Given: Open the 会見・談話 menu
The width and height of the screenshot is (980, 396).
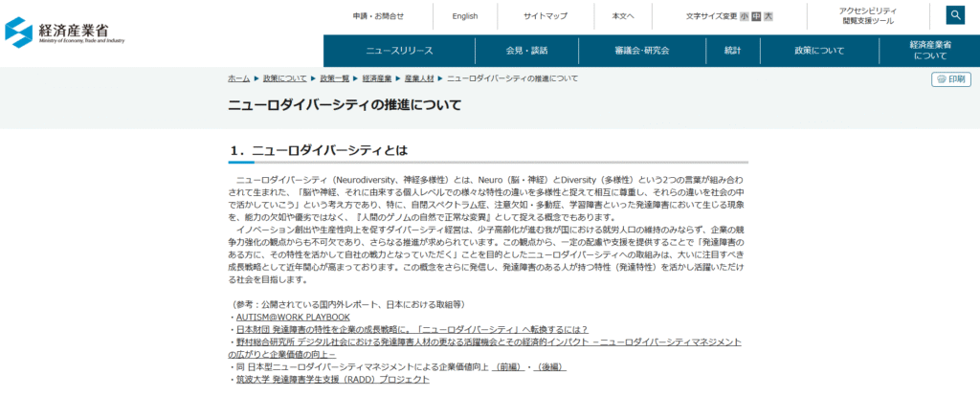Looking at the screenshot, I should pyautogui.click(x=526, y=51).
